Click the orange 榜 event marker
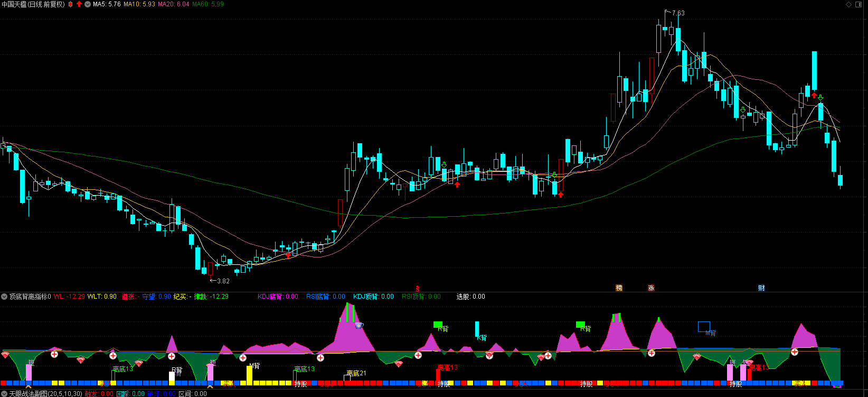Image resolution: width=868 pixels, height=397 pixels. (x=619, y=288)
